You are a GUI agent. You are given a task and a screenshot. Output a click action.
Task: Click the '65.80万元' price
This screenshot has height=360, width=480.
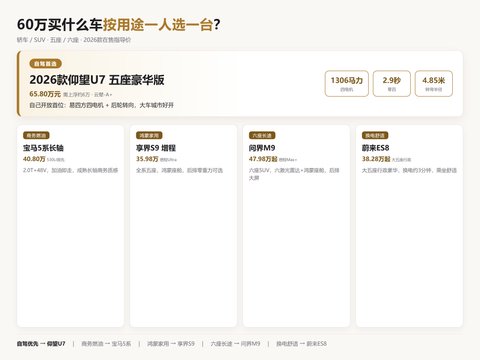tap(45, 94)
